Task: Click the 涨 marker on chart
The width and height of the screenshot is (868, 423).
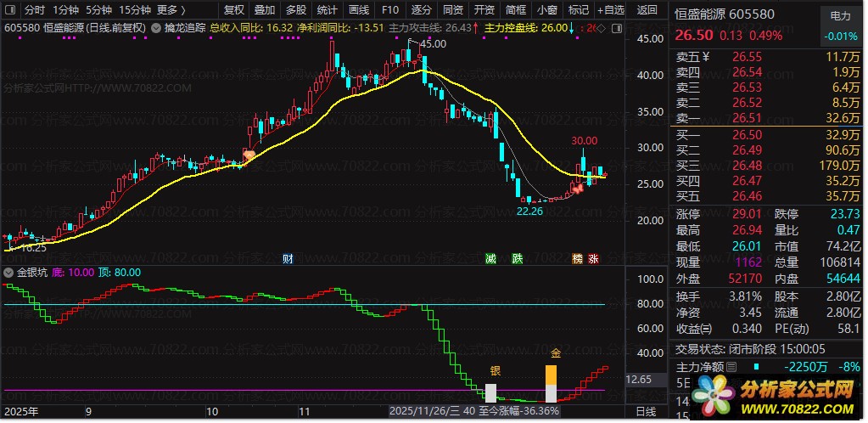Action: click(593, 258)
